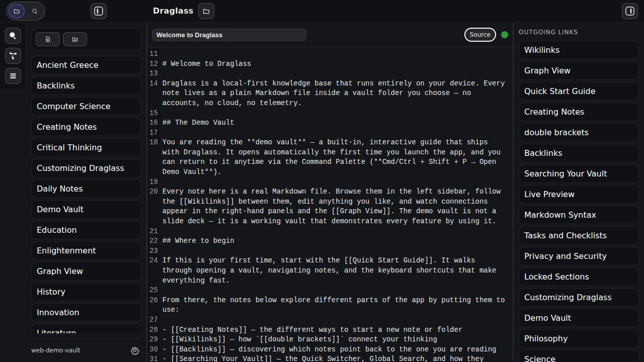
Task: Follow the Markdown Syntax outgoing link
Action: (579, 215)
